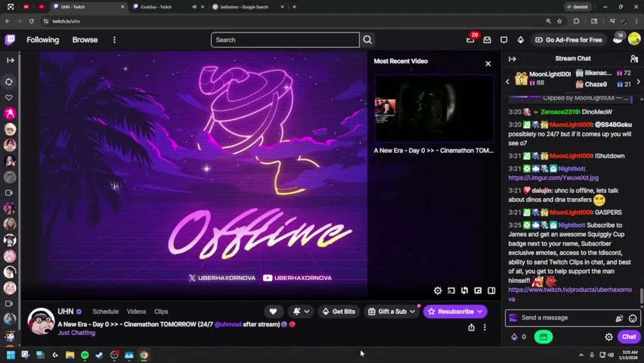Open the @uhnvod mention link
Image resolution: width=644 pixels, height=363 pixels.
228,324
